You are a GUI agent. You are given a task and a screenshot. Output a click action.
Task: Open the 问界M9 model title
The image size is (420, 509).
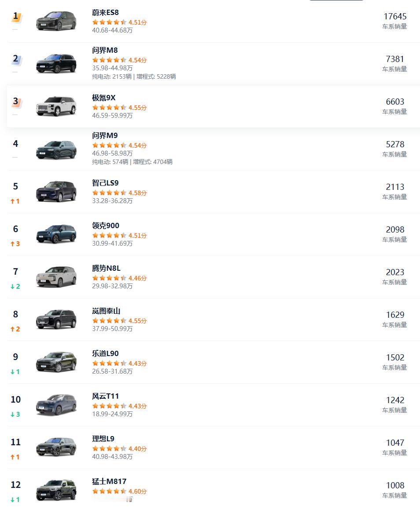click(x=105, y=135)
